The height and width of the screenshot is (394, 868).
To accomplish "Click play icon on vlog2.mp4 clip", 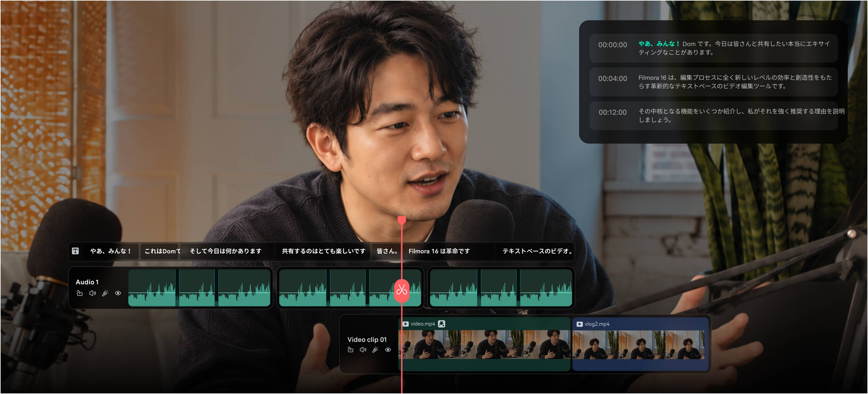I will point(580,324).
